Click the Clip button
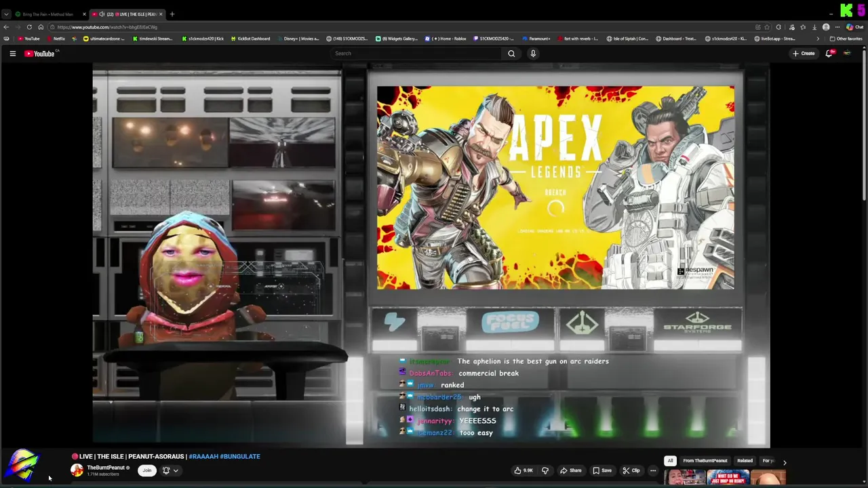This screenshot has width=868, height=488. (x=631, y=470)
